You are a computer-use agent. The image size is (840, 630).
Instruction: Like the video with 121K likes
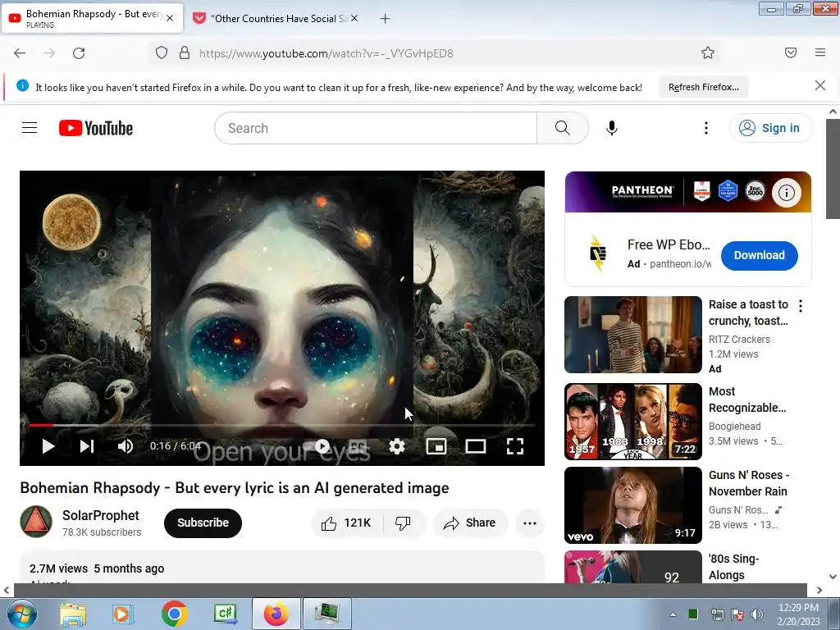coord(347,523)
